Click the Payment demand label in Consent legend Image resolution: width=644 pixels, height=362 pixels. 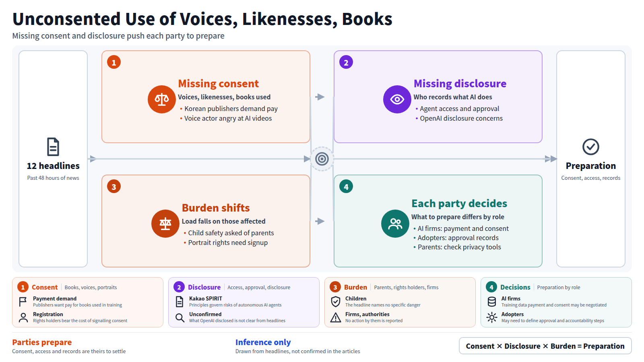pyautogui.click(x=55, y=298)
